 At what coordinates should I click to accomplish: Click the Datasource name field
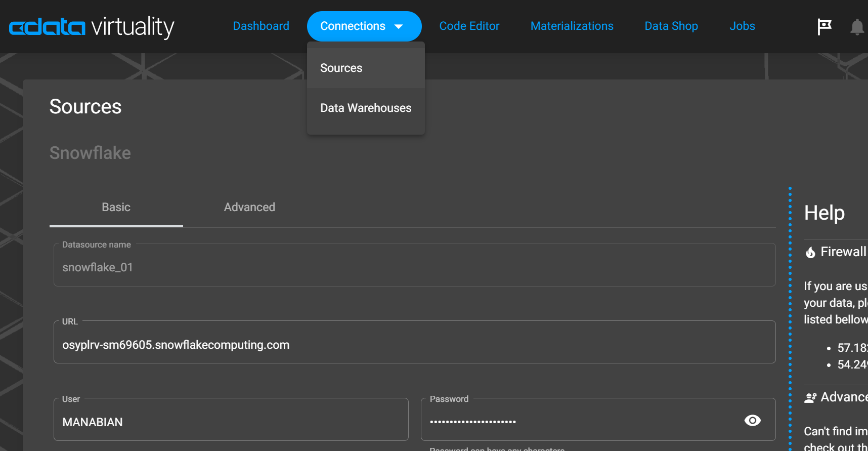[415, 265]
